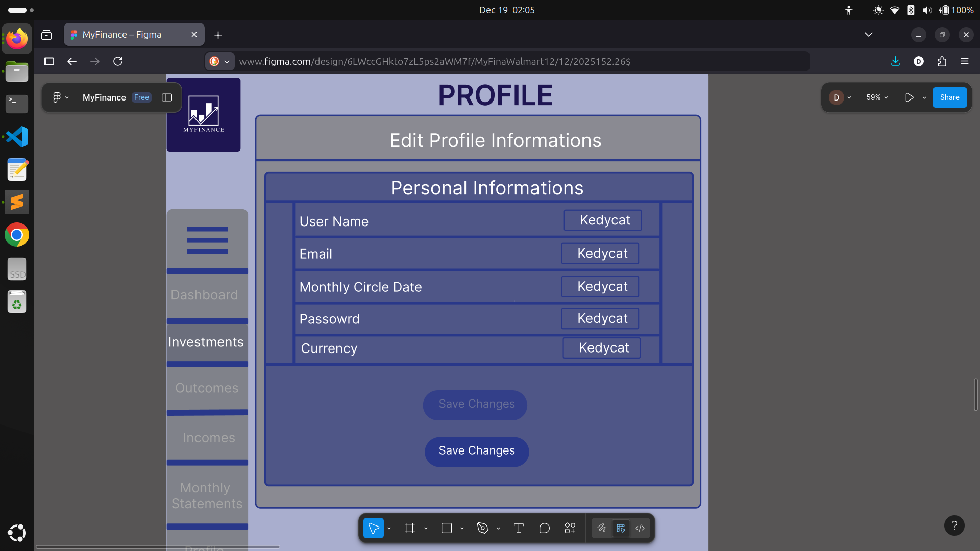Viewport: 980px width, 551px height.
Task: Select the Frame tool
Action: [x=409, y=528]
